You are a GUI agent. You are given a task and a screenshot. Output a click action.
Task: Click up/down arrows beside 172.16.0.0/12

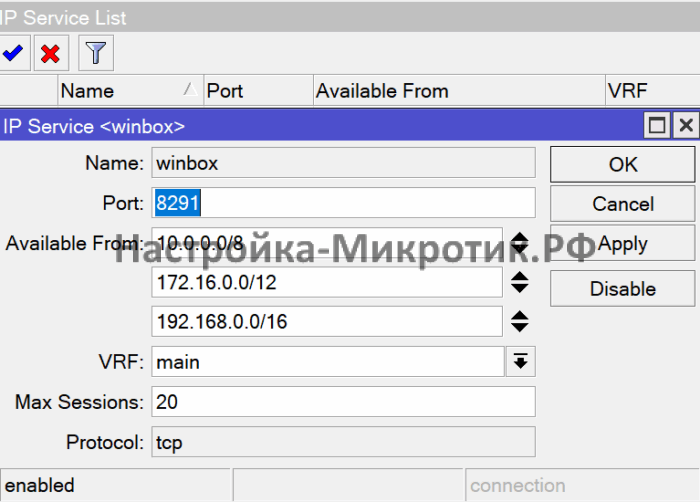[x=520, y=282]
